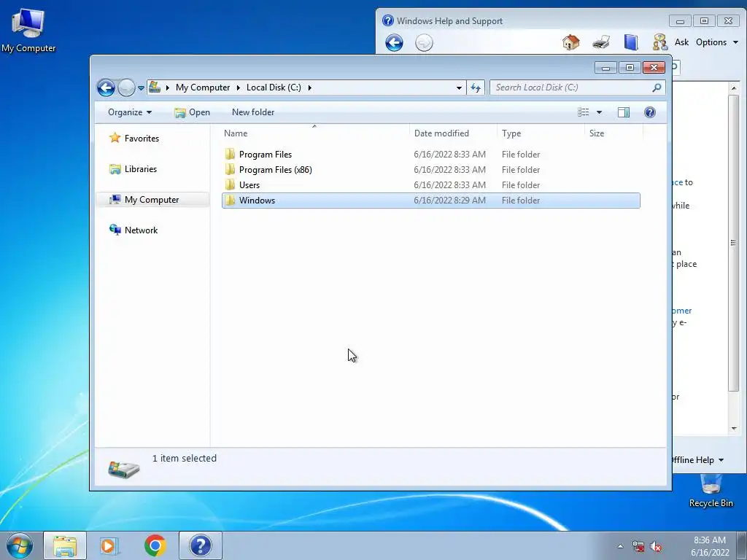Click Windows row's 6/16/2022 8:29 AM date
The width and height of the screenshot is (747, 560).
coord(449,201)
